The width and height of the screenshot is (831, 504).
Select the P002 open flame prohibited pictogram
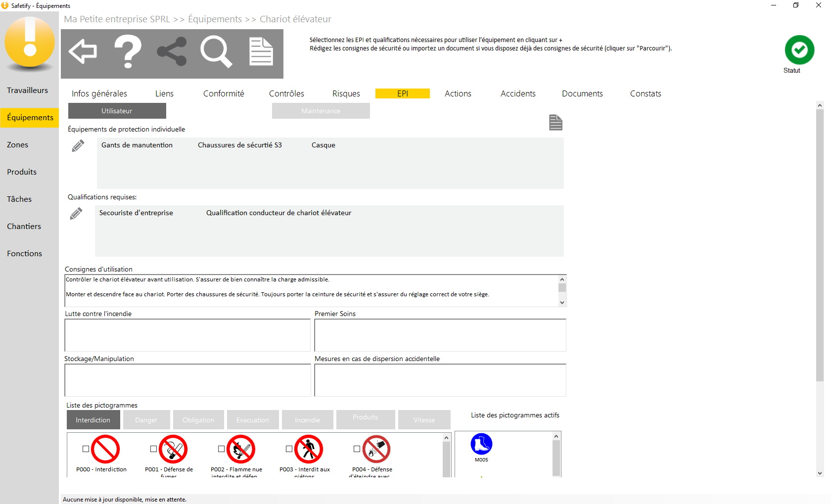[241, 449]
